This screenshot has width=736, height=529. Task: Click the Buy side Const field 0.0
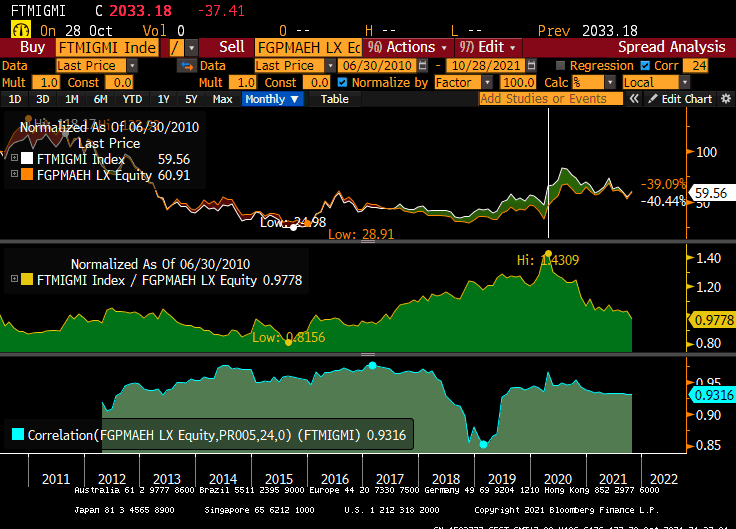(x=119, y=83)
